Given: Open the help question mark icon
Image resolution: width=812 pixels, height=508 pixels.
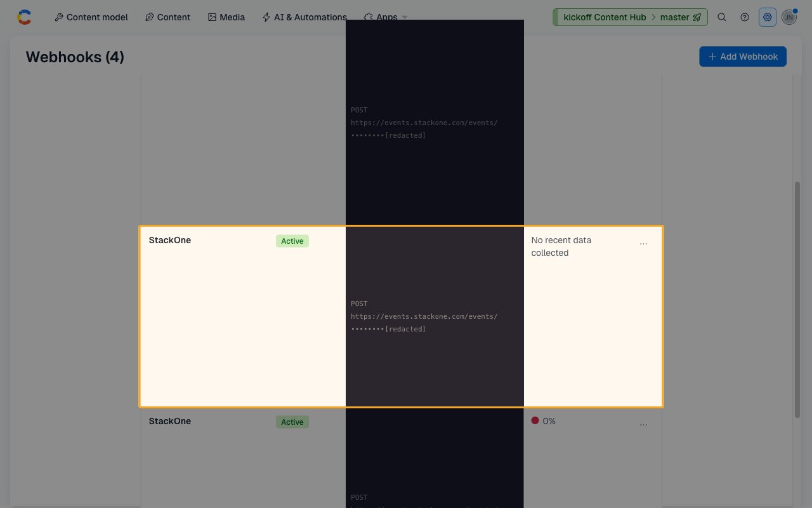Looking at the screenshot, I should tap(745, 17).
